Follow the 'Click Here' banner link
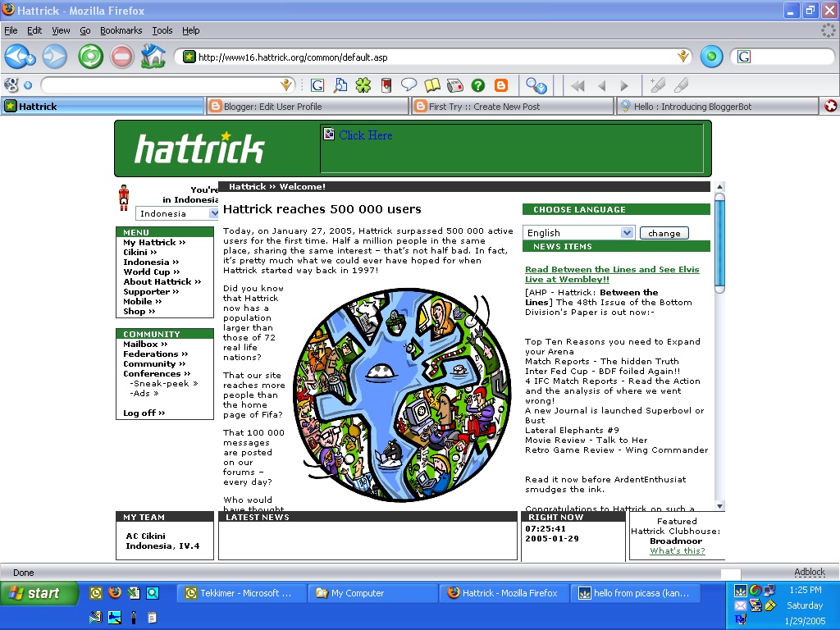The image size is (840, 630). point(365,135)
